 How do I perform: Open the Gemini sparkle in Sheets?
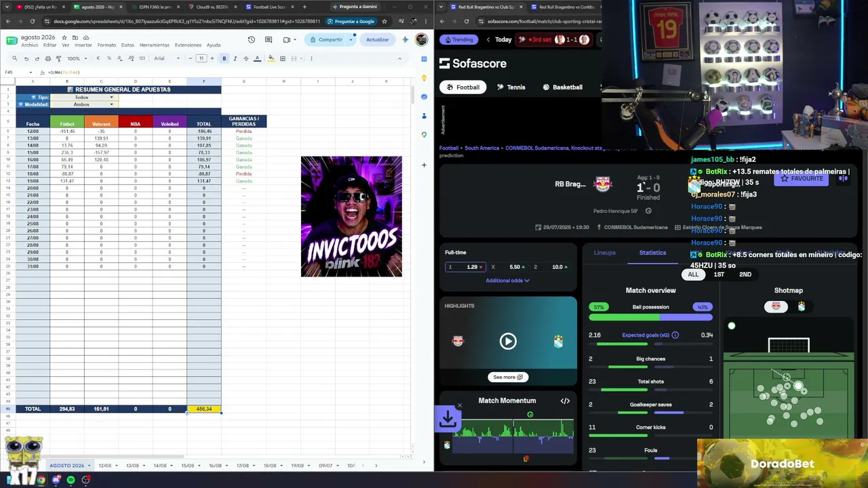click(405, 39)
